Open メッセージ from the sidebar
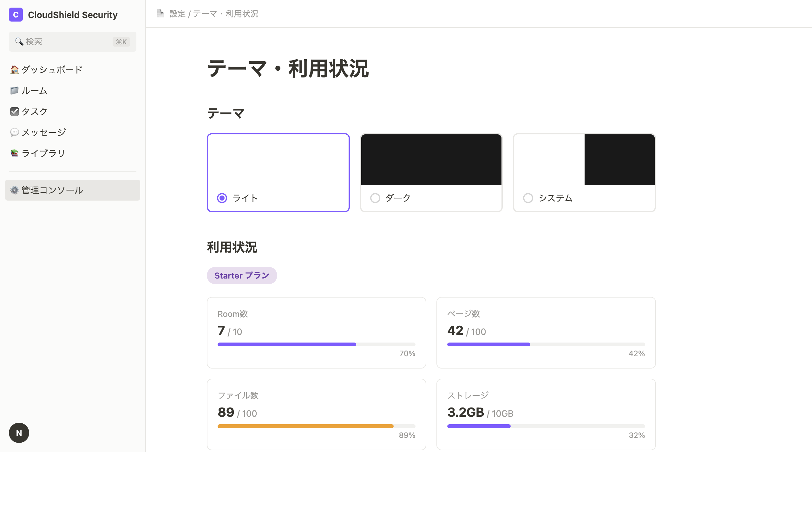The image size is (812, 507). 43,132
